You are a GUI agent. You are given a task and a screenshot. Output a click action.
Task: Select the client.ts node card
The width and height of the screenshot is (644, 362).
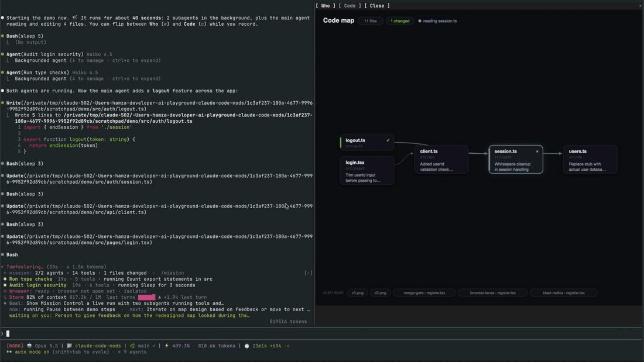(441, 160)
